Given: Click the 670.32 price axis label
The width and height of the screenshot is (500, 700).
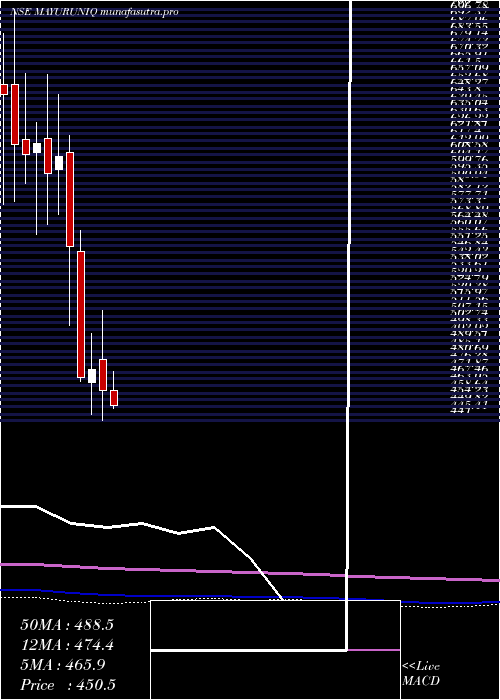Looking at the screenshot, I should pyautogui.click(x=469, y=46).
